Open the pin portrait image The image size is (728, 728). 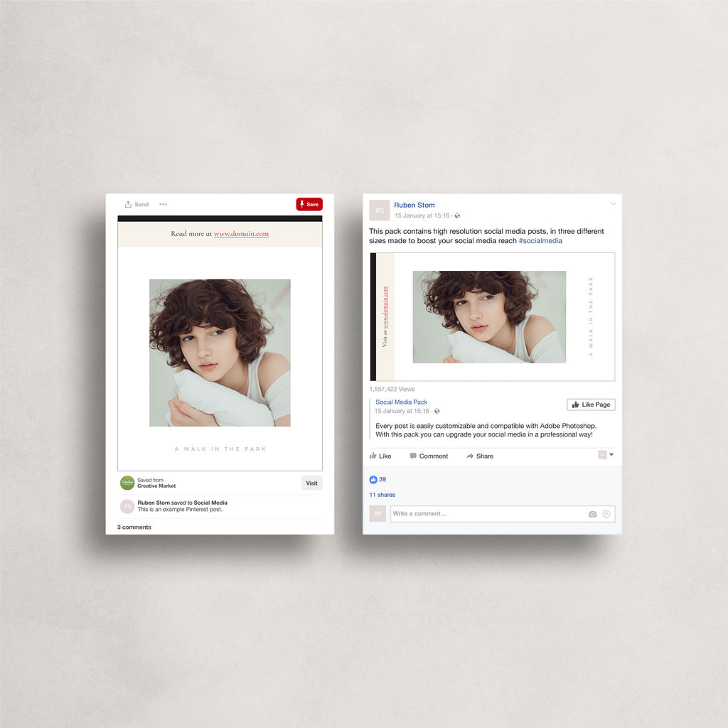coord(220,353)
